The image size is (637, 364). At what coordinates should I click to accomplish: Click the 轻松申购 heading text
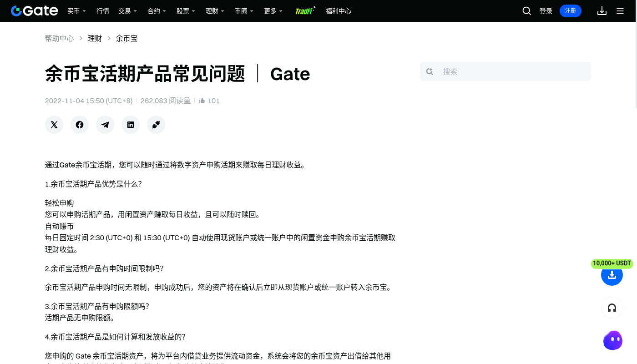(x=60, y=203)
